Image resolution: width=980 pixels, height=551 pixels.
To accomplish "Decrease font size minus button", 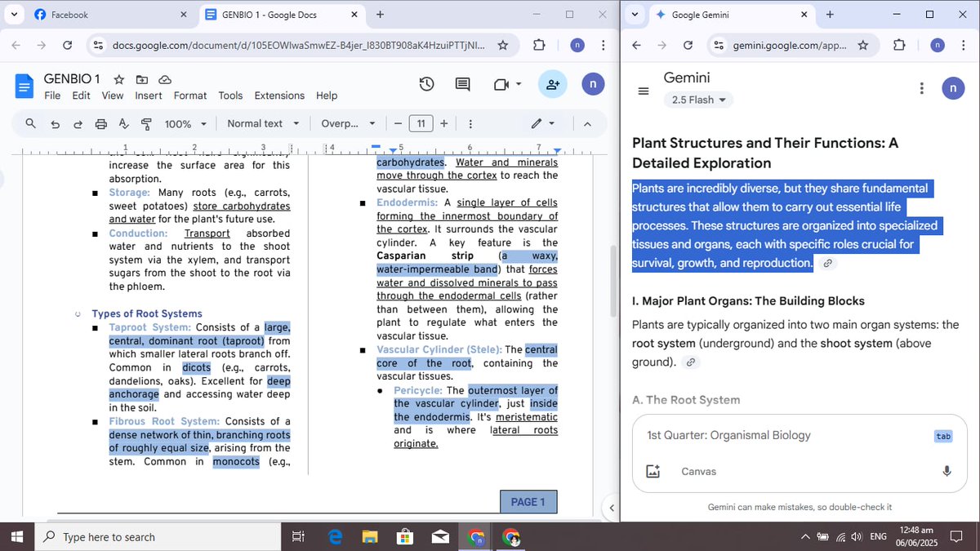I will pyautogui.click(x=398, y=124).
